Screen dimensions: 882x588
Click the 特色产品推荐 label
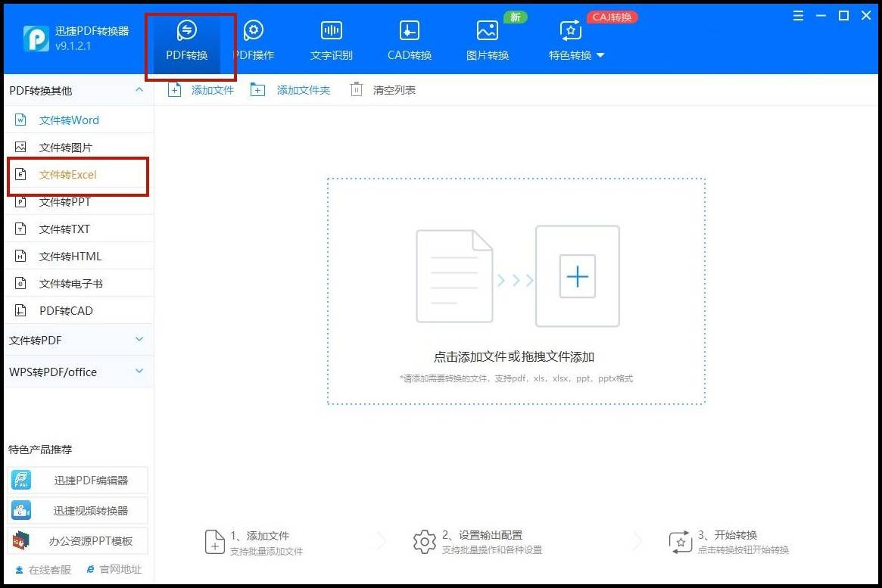coord(40,450)
